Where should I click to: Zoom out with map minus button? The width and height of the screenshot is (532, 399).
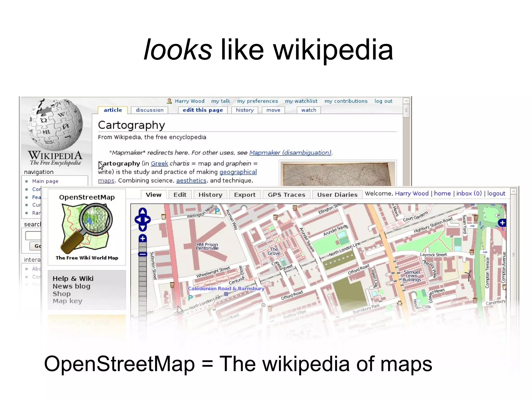tap(143, 254)
